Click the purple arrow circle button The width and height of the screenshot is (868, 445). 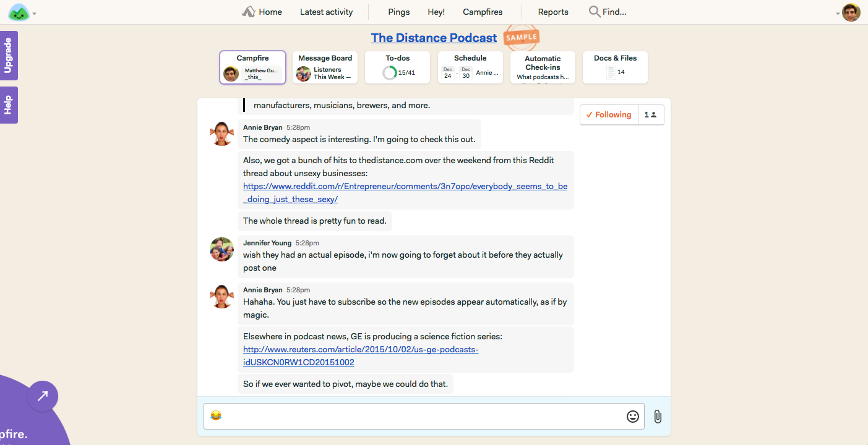click(43, 396)
